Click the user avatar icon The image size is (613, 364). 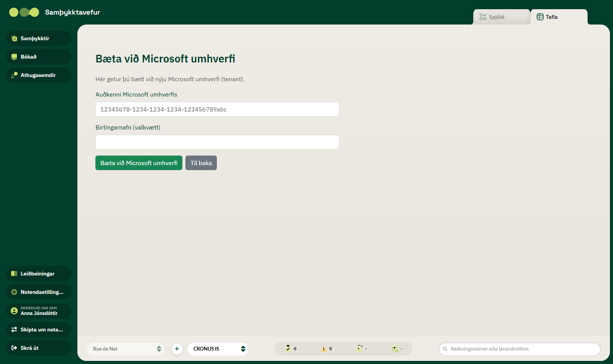14,311
